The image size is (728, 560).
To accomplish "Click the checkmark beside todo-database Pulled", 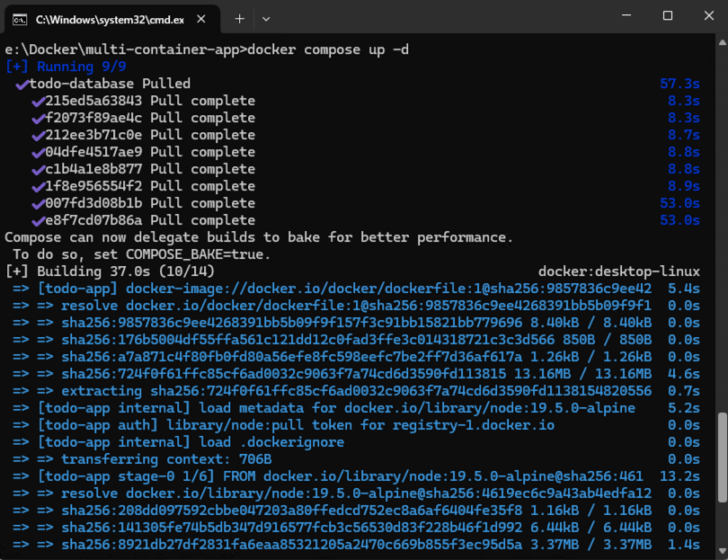I will coord(22,84).
